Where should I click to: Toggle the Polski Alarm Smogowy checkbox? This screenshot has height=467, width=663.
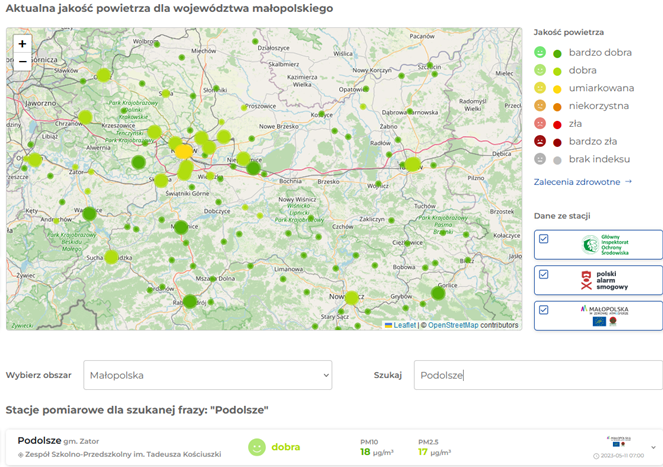pyautogui.click(x=543, y=274)
